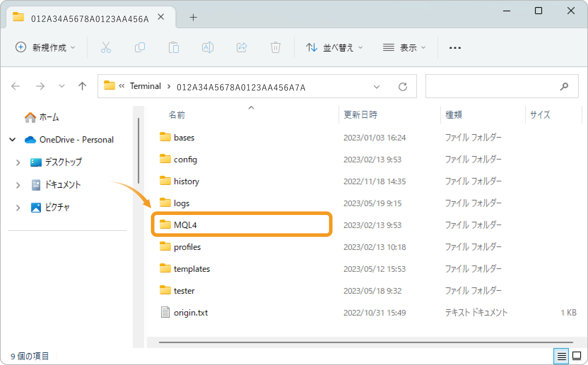
Task: Click テキスト ドキュメント type of origin.txt
Action: 476,312
